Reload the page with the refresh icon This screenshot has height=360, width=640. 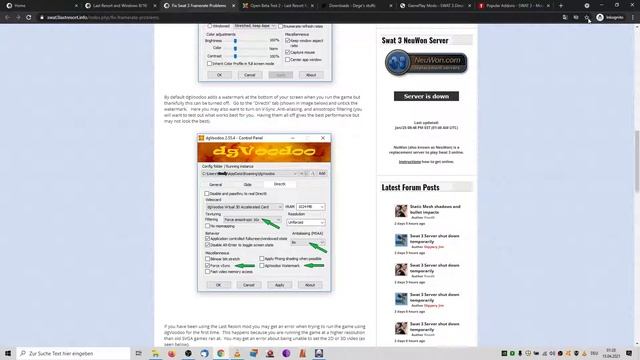pos(29,18)
